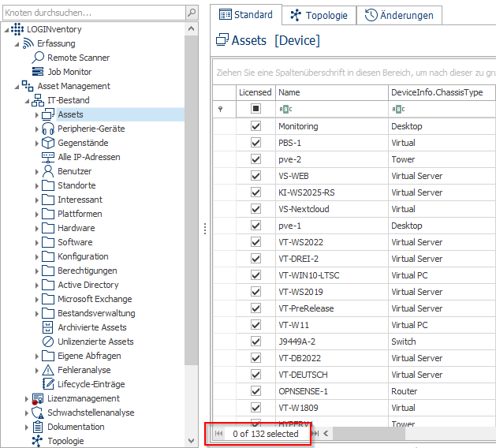Switch to the Änderungen tab
Screen dimensions: 496x448
[399, 15]
